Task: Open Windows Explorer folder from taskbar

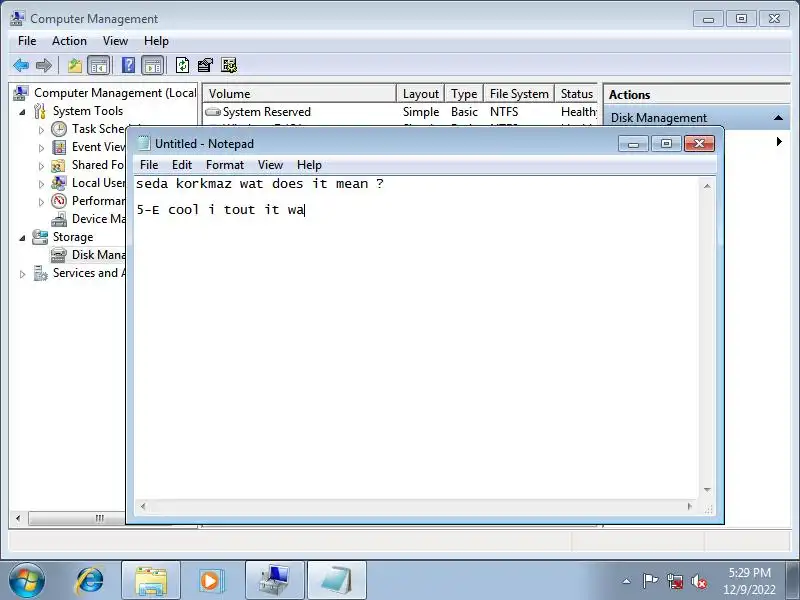Action: (151, 581)
